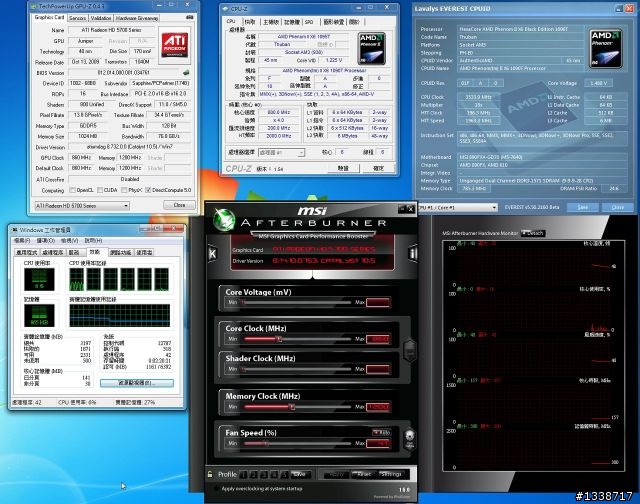The image size is (640, 504).
Task: Toggle the OpenCL checkbox in GPU-Z
Action: pos(72,190)
